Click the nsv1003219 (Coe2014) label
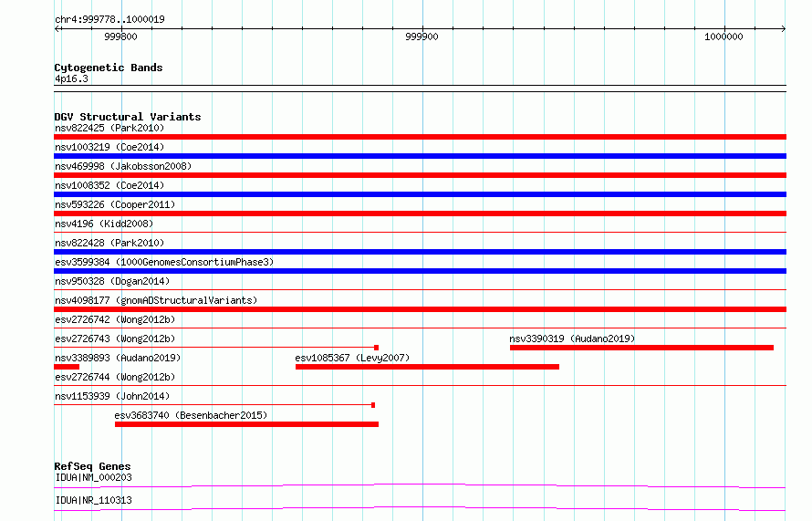 click(109, 147)
